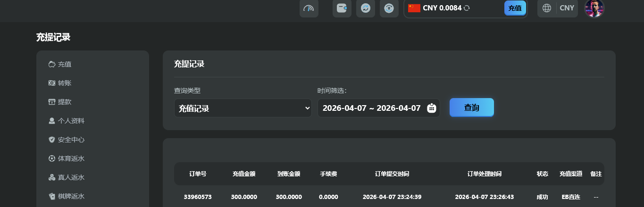Click the blue circular sync arrows icon

pyautogui.click(x=365, y=8)
